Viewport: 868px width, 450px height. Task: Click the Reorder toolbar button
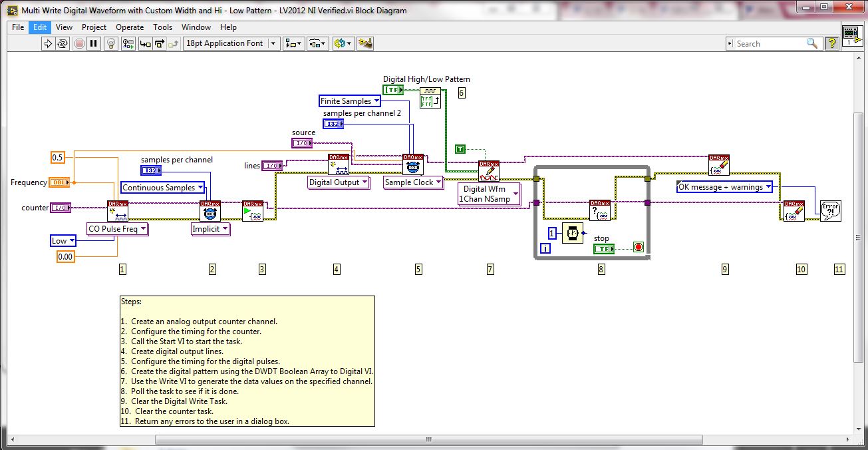tap(343, 43)
